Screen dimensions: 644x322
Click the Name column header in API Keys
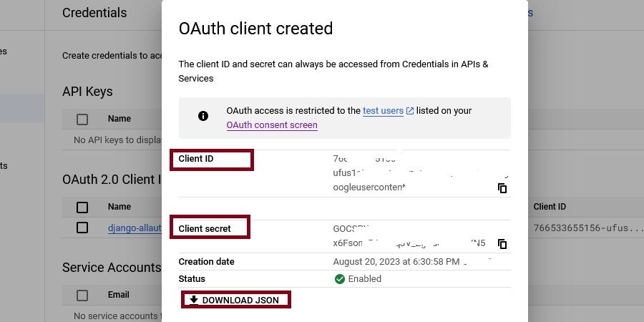119,119
